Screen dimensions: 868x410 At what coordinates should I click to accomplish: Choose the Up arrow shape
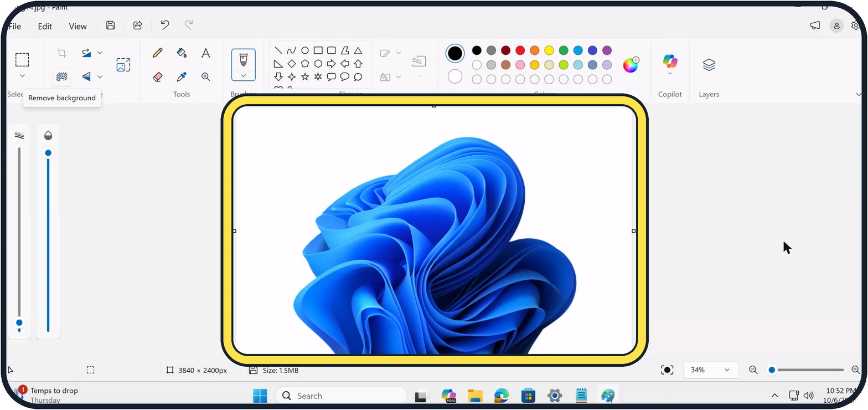[x=358, y=64]
